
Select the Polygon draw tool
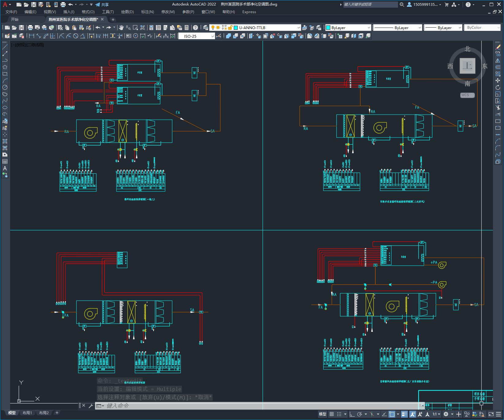point(5,67)
